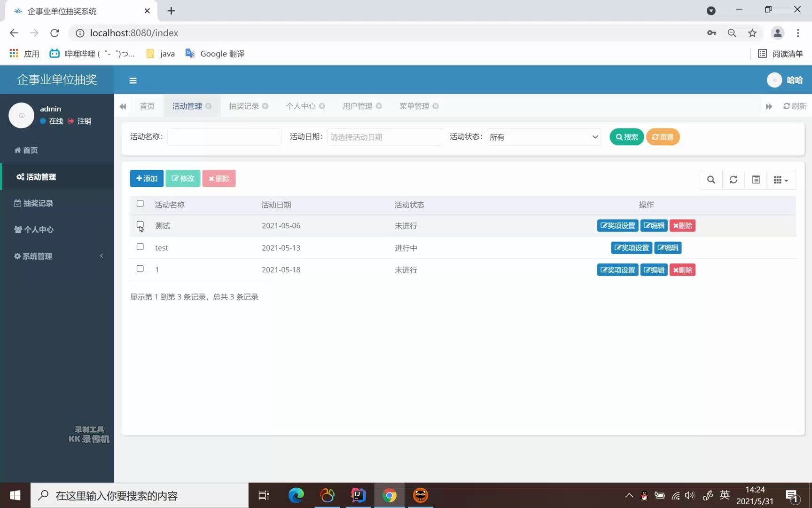
Task: Click the 哈哈 user avatar in the header
Action: coord(774,80)
